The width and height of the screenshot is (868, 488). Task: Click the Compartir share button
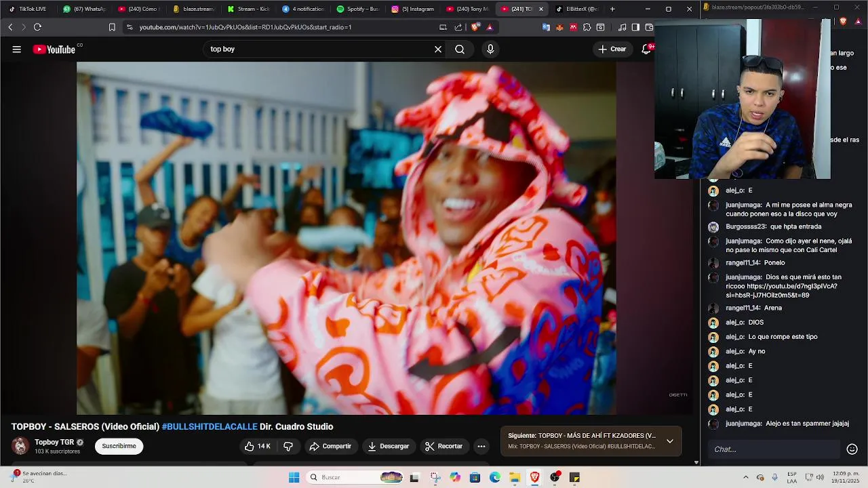point(330,446)
